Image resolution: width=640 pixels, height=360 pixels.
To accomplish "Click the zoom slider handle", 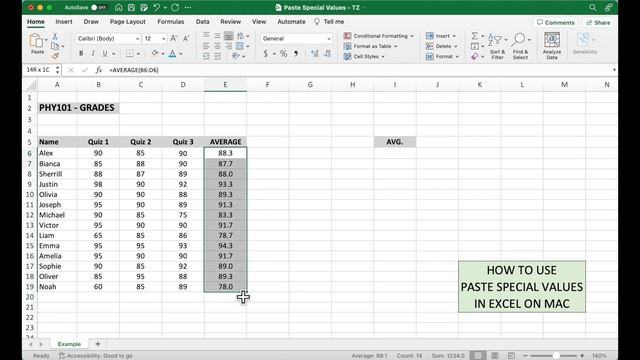I will point(556,356).
